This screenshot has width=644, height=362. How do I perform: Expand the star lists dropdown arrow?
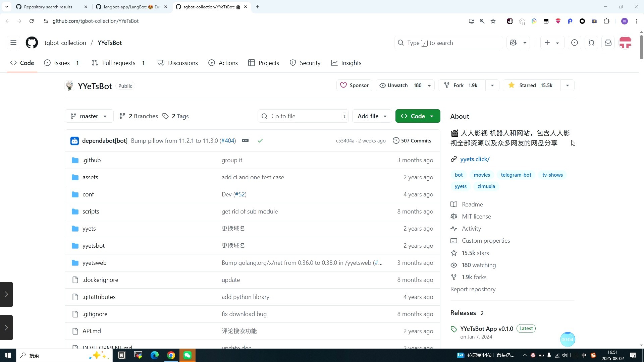(x=568, y=85)
